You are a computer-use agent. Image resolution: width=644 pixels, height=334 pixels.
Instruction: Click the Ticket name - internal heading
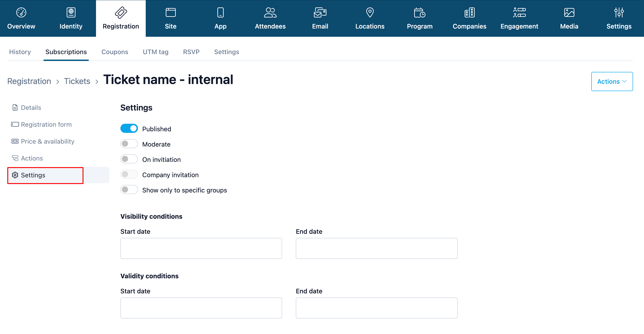[x=168, y=80]
